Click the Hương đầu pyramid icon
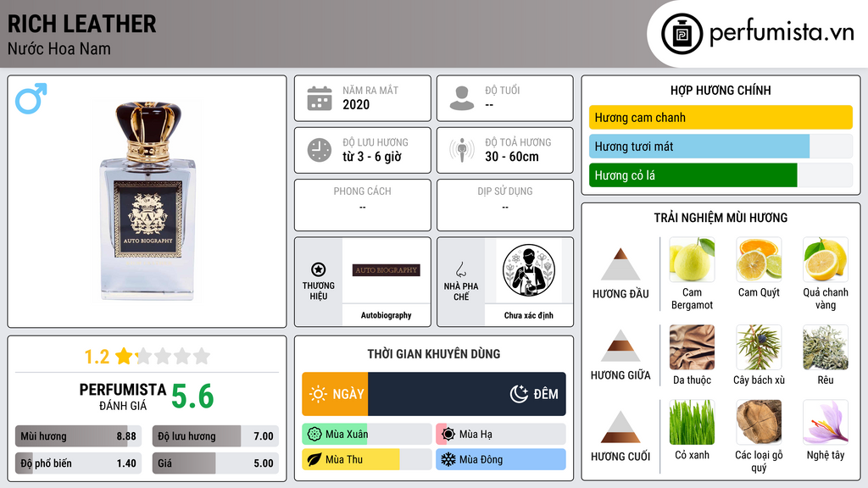Screen dimensions: 868x488 [x=620, y=264]
